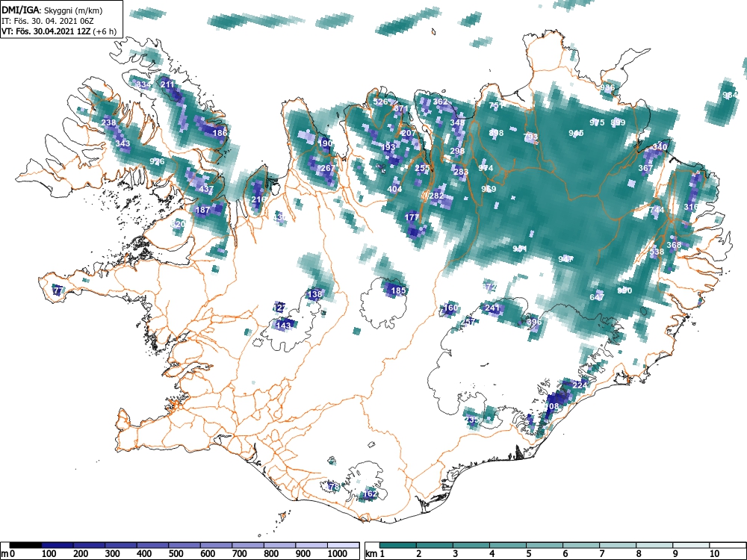Click the visibility value 334 in the Westfjords
Viewport: 747px width, 560px height.
pyautogui.click(x=143, y=85)
